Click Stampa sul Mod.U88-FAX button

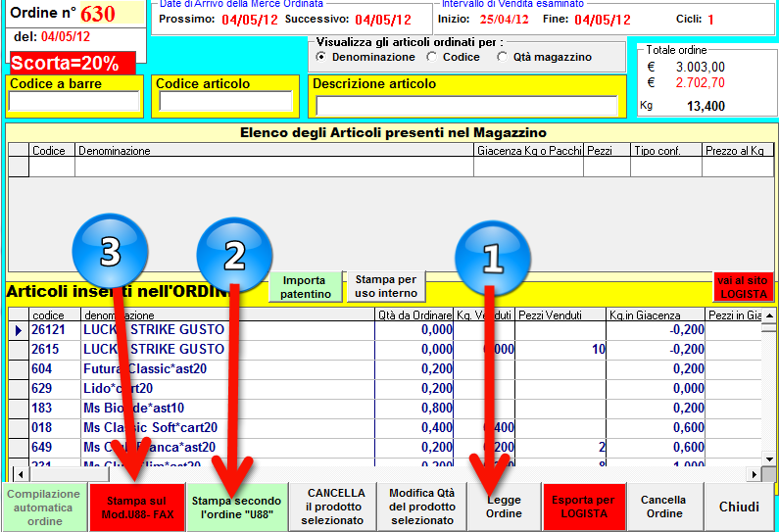click(x=137, y=508)
